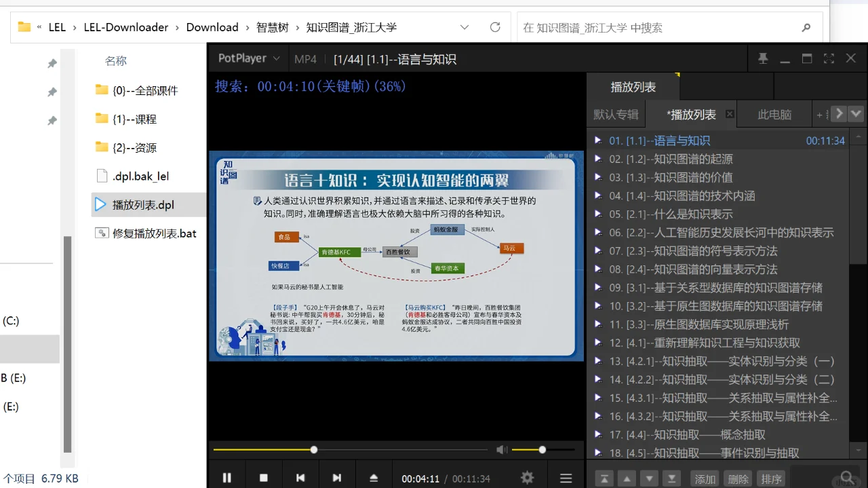
Task: Seek on the video progress bar
Action: click(351, 449)
